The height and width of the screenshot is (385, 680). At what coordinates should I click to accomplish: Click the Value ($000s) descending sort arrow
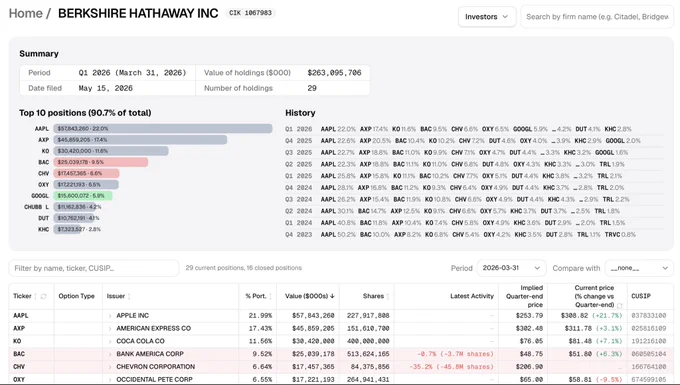[333, 296]
